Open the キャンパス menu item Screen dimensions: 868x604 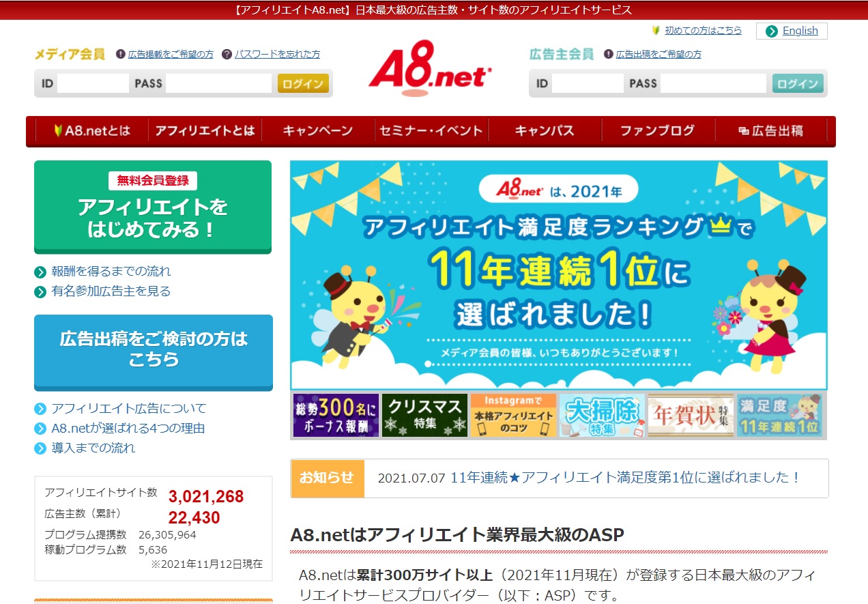coord(545,130)
